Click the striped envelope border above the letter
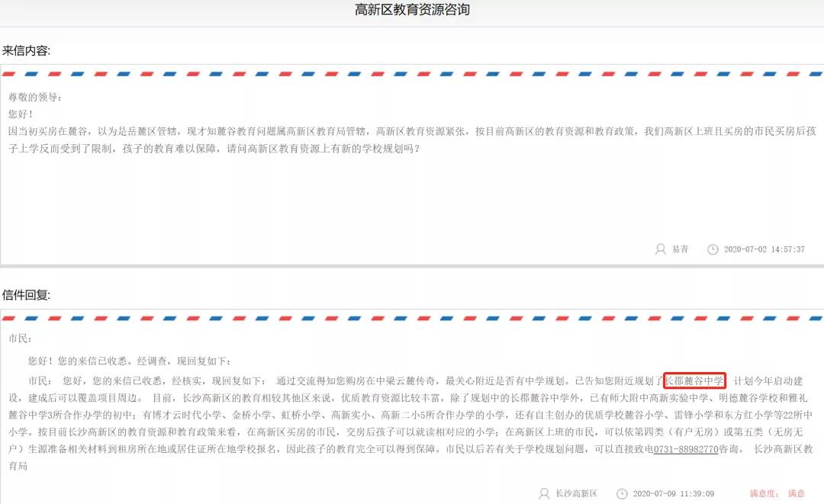The width and height of the screenshot is (824, 504). 412,72
